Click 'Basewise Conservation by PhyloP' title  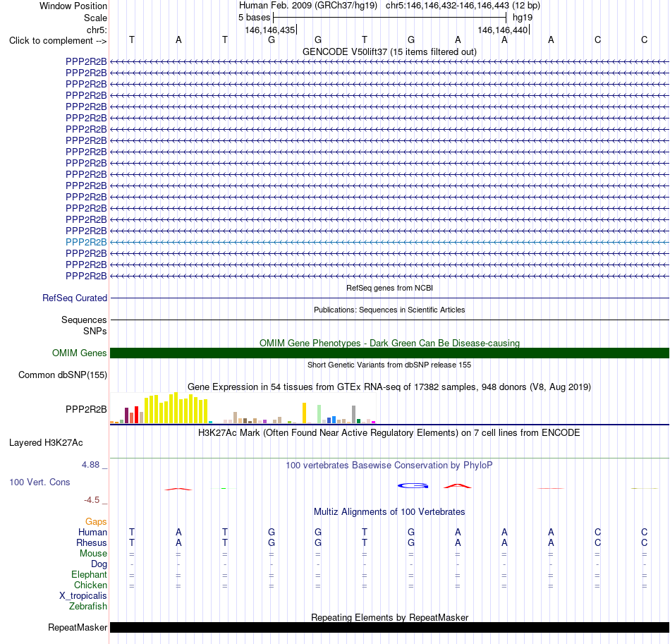(389, 465)
